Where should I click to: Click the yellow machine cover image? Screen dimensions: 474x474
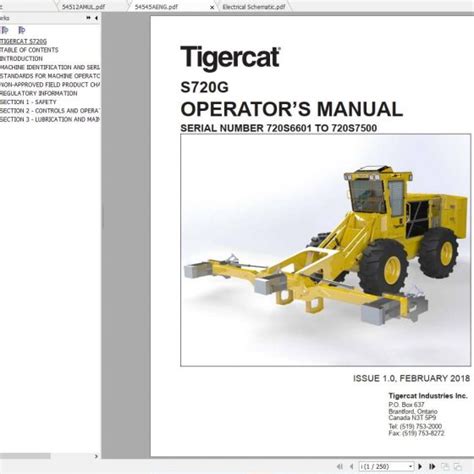coord(326,250)
